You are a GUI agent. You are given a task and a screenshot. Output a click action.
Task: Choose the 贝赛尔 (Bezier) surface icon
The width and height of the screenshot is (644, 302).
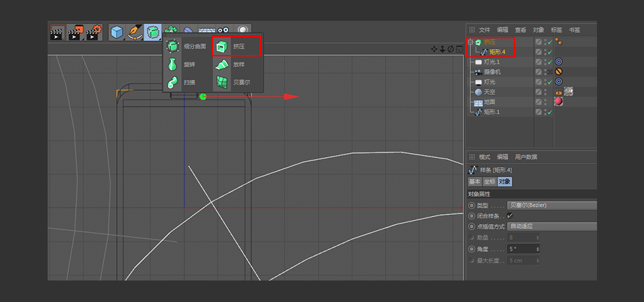[x=221, y=83]
